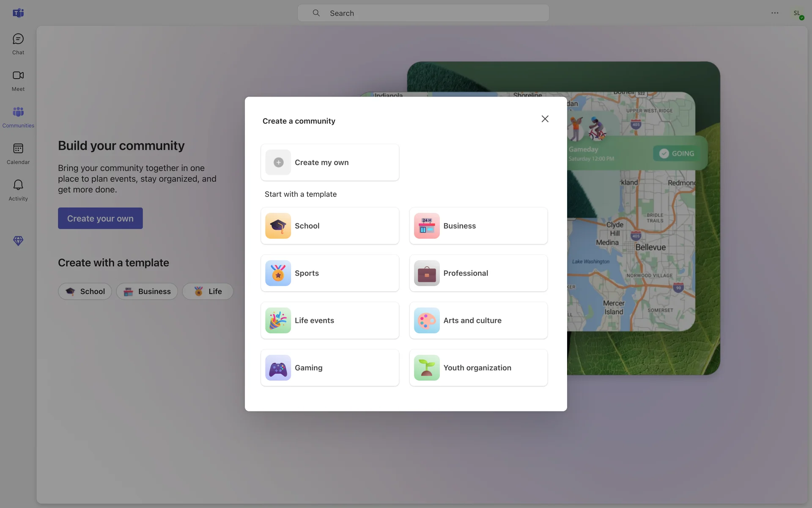The height and width of the screenshot is (508, 812).
Task: Select the Business template card
Action: pyautogui.click(x=478, y=226)
